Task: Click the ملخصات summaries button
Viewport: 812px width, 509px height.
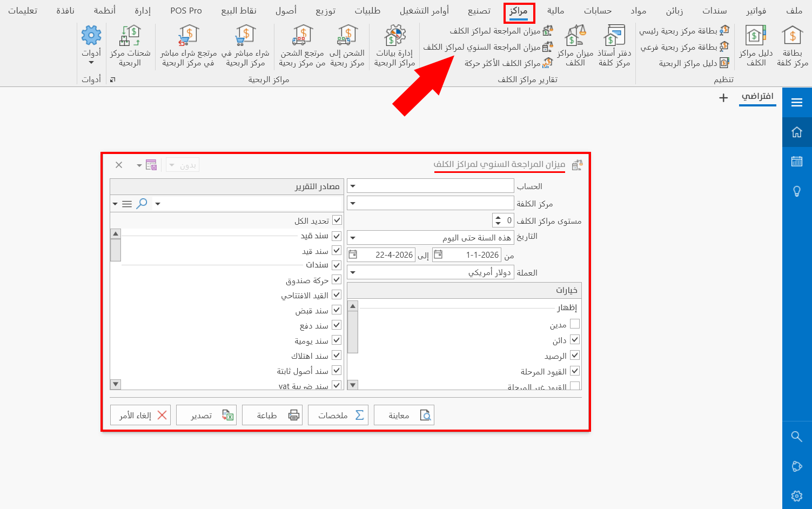Action: pyautogui.click(x=338, y=415)
